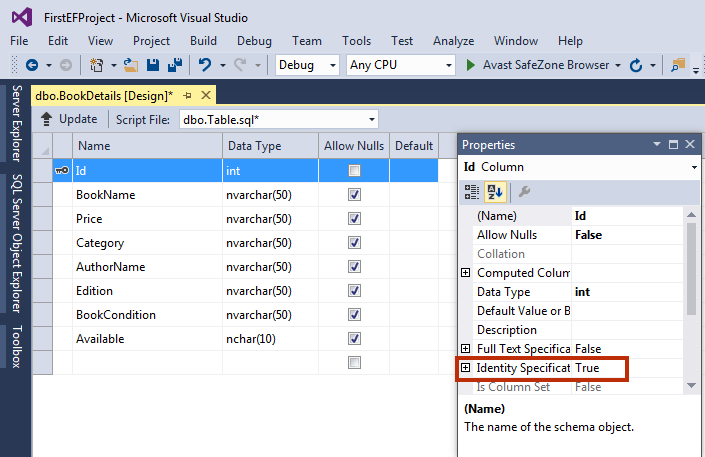Toggle Allow Nulls checkbox for Id
Viewport: 705px width, 457px height.
click(354, 170)
